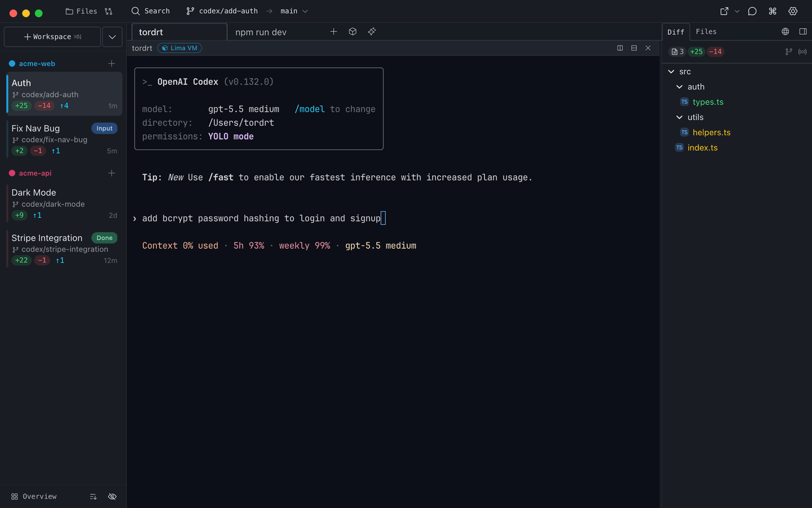This screenshot has width=812, height=508.
Task: Expand the open-in-external-app dropdown arrow
Action: [x=737, y=11]
